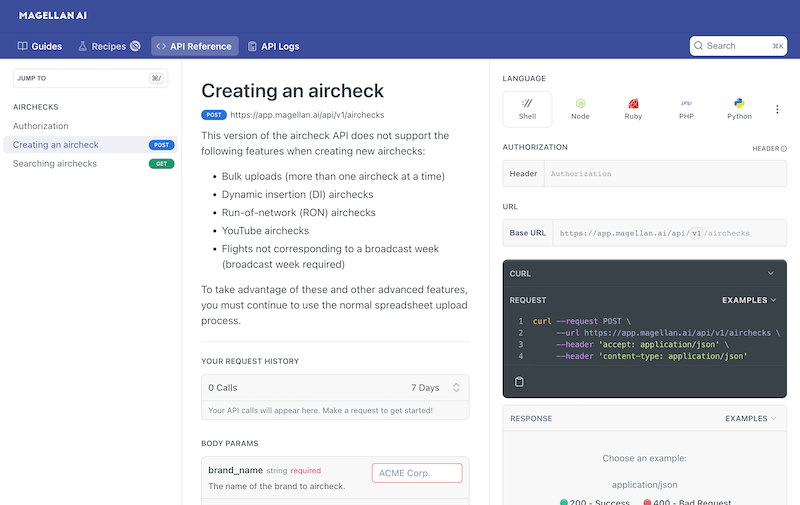Click the GET badge beside Searching airchecks
800x505 pixels.
point(161,164)
